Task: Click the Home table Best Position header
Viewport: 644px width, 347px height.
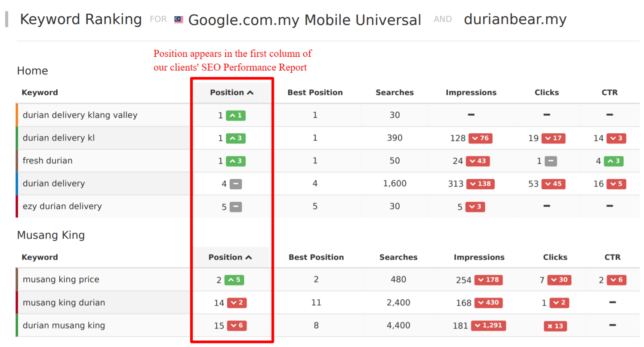Action: [315, 92]
